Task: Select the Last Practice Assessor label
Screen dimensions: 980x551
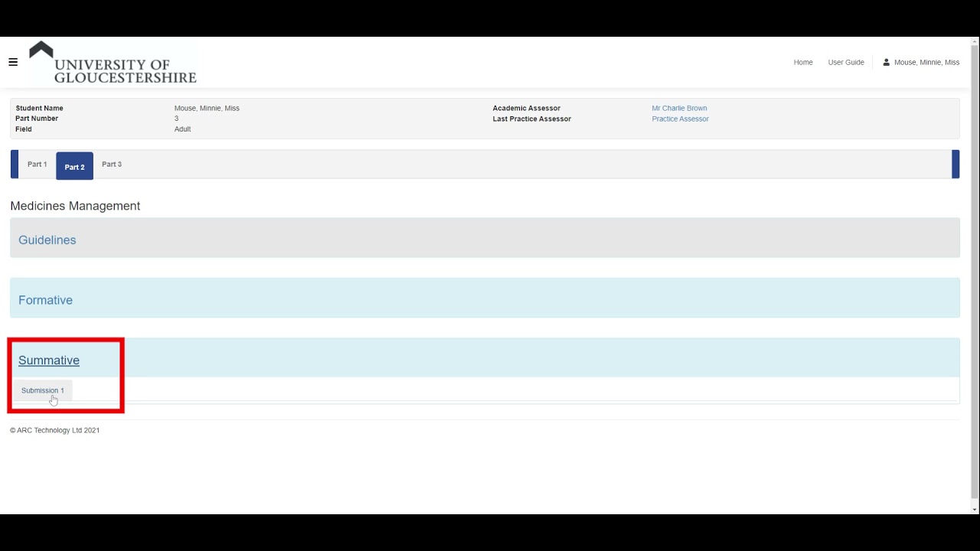Action: tap(532, 119)
